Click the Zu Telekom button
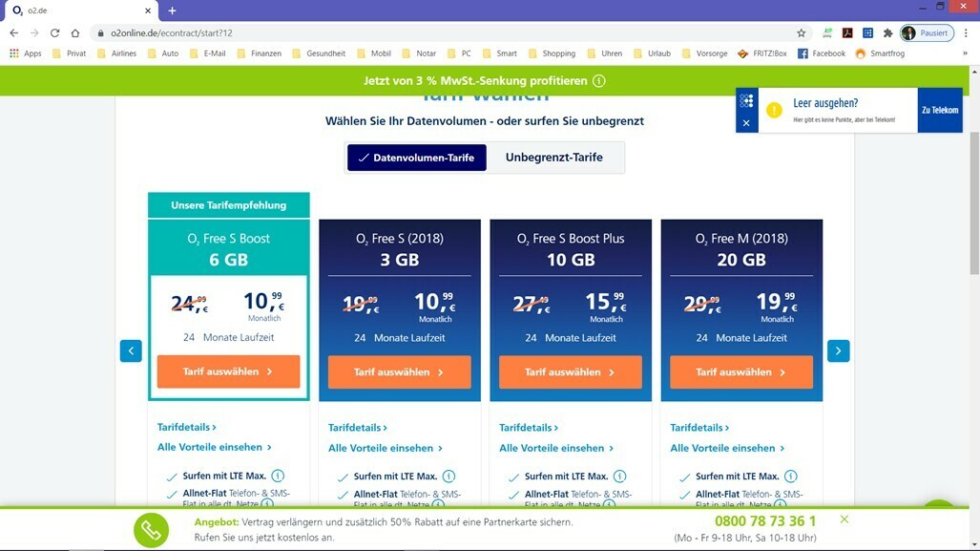The width and height of the screenshot is (980, 551). pyautogui.click(x=940, y=110)
